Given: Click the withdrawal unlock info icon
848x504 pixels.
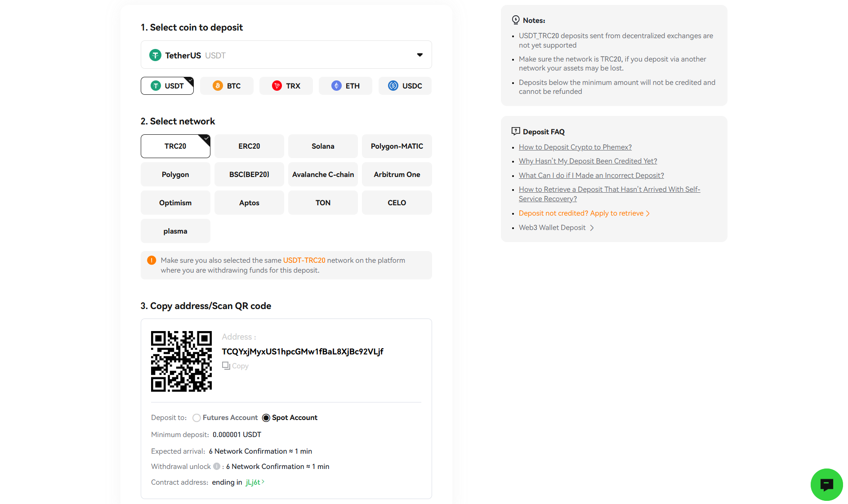Looking at the screenshot, I should [x=217, y=466].
